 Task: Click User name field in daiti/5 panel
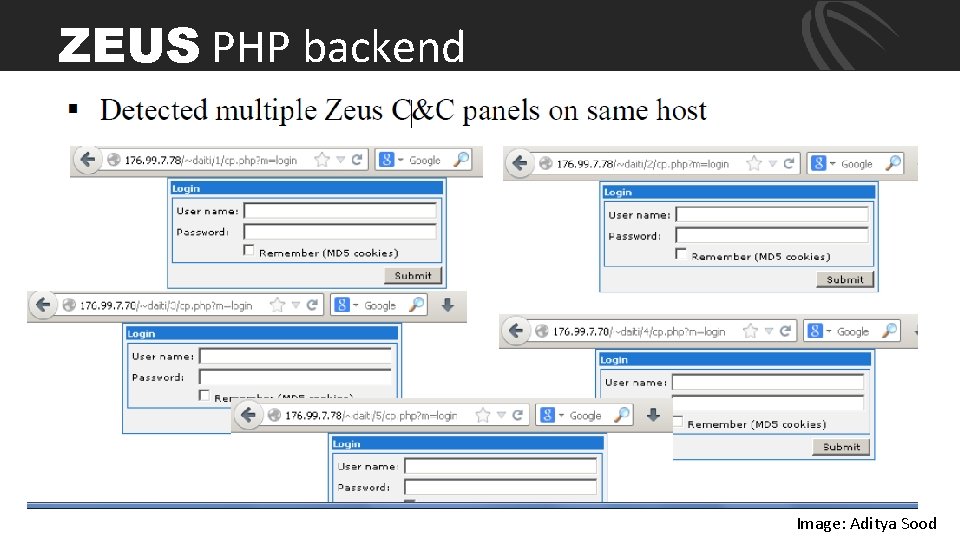tap(500, 466)
